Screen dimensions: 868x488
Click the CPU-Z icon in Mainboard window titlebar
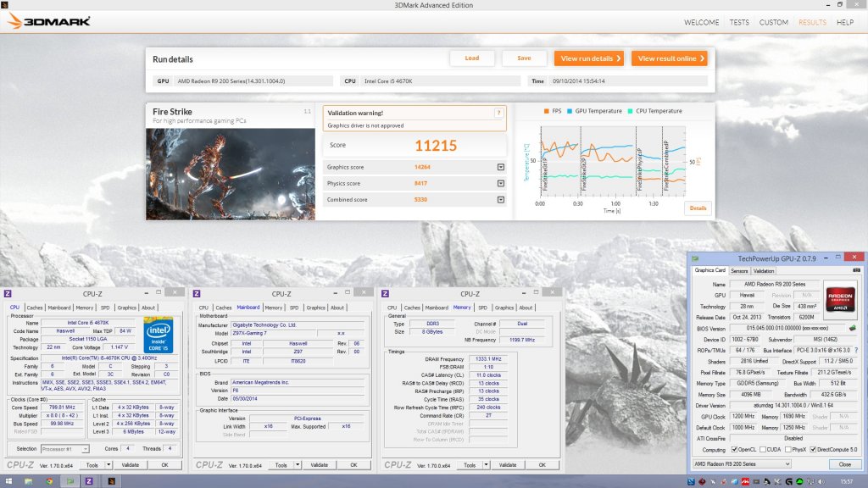pos(197,294)
